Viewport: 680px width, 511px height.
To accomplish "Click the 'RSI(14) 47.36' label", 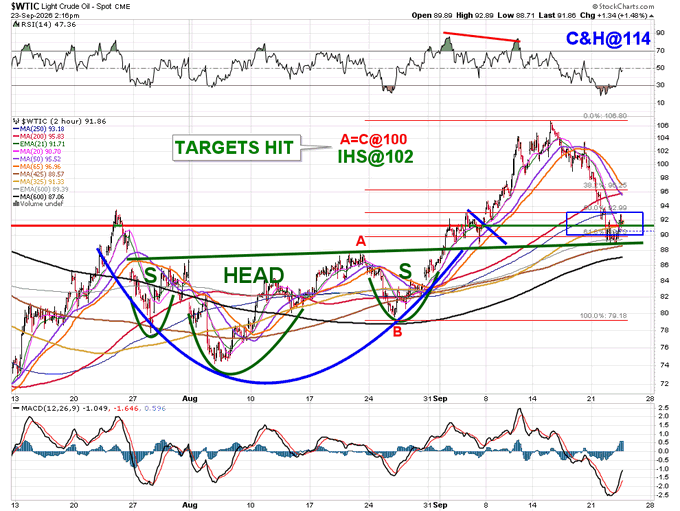I will click(x=48, y=25).
